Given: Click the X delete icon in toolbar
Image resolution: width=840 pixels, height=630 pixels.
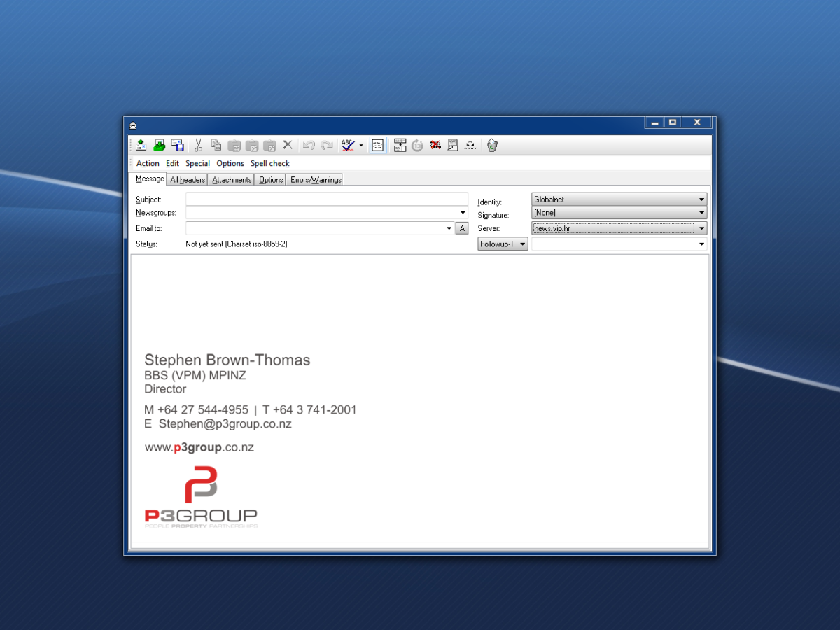Looking at the screenshot, I should point(288,145).
